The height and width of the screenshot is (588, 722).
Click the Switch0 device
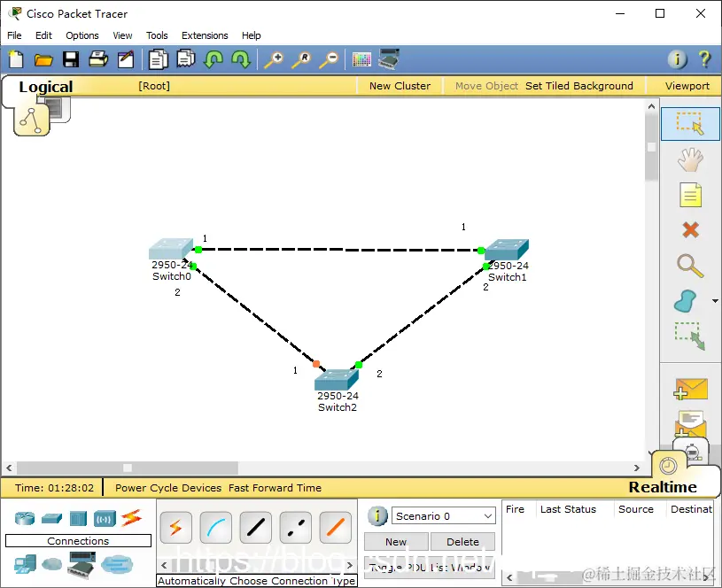[x=171, y=249]
